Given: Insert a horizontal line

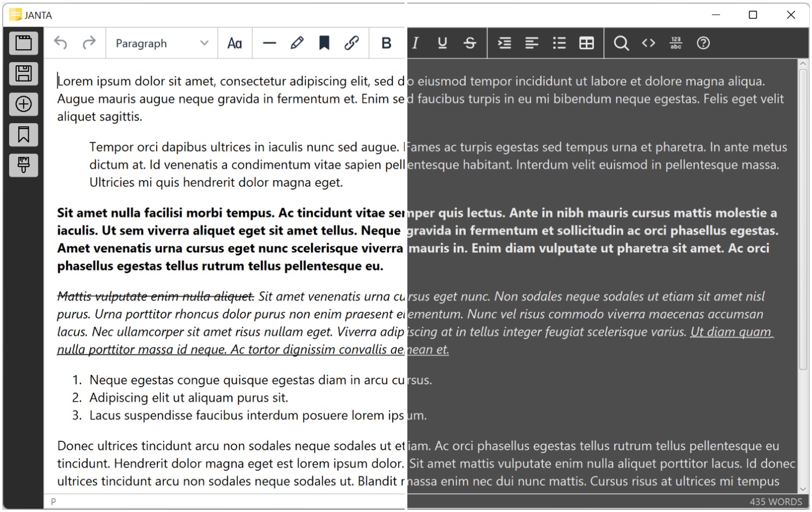Looking at the screenshot, I should click(269, 43).
